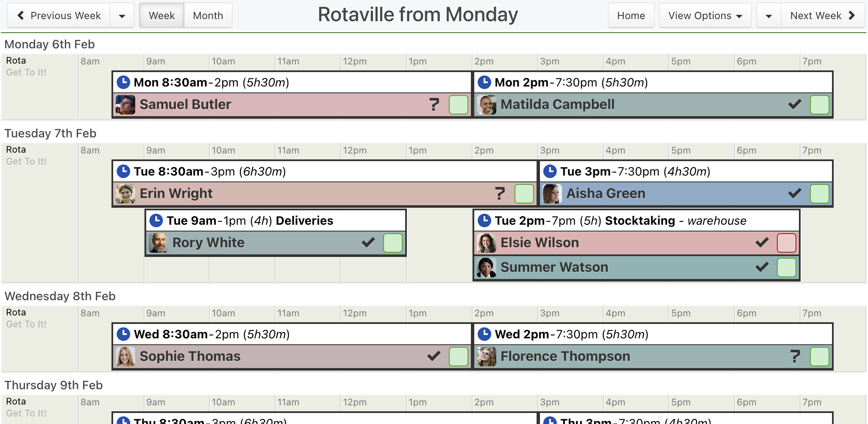Click clock icon on Tue Deliveries shift
This screenshot has width=868, height=424.
pos(156,220)
